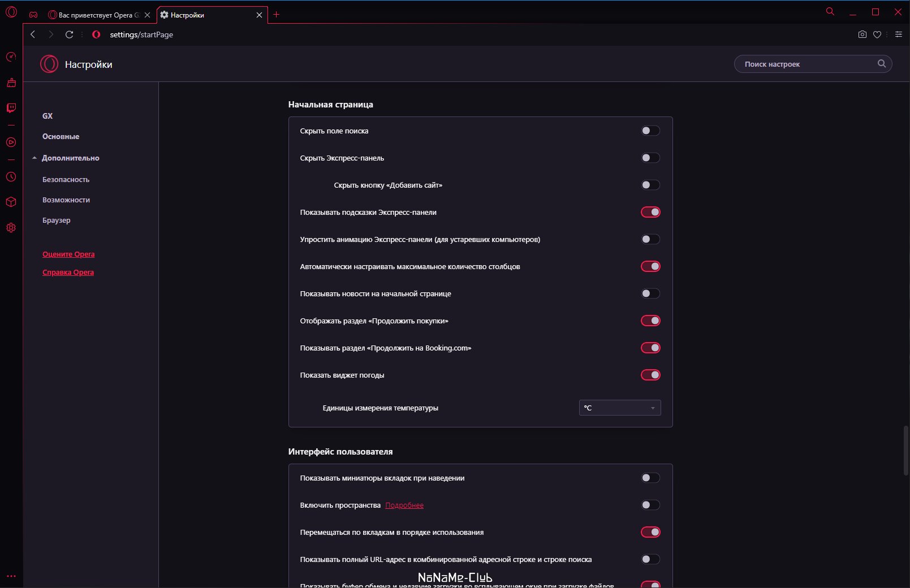Enable Упростить анимацию Экспресс-панели switch
910x588 pixels.
click(650, 239)
